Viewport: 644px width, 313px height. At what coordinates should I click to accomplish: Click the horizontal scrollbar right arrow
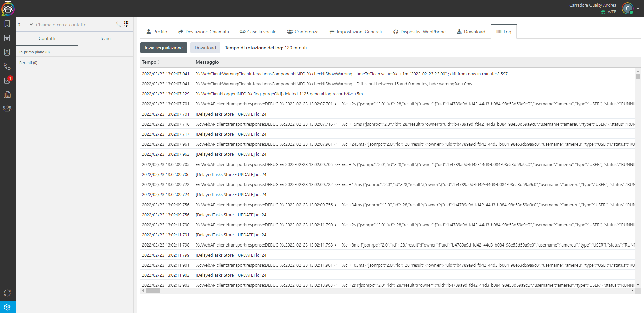pos(632,291)
